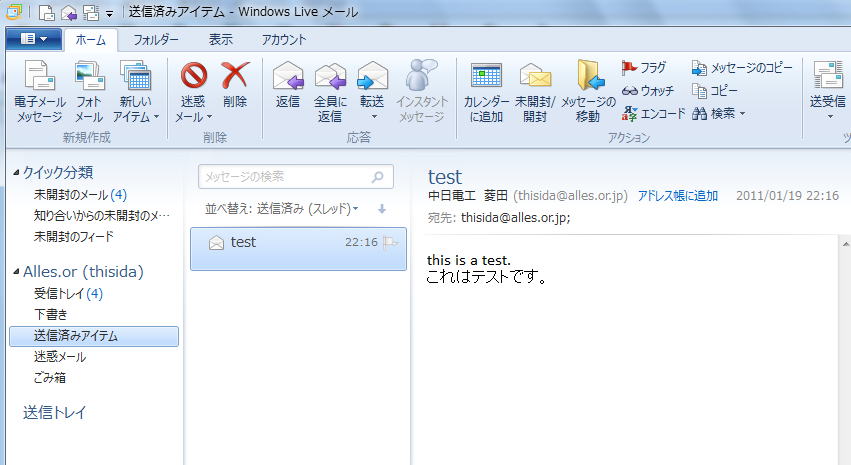Reply using the 返信 button
This screenshot has width=851, height=465.
coord(288,85)
